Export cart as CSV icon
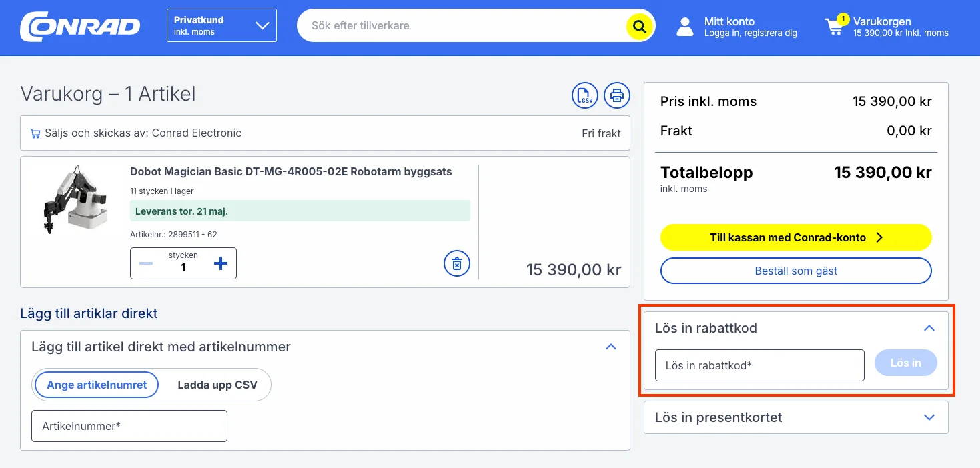The height and width of the screenshot is (468, 980). [585, 95]
